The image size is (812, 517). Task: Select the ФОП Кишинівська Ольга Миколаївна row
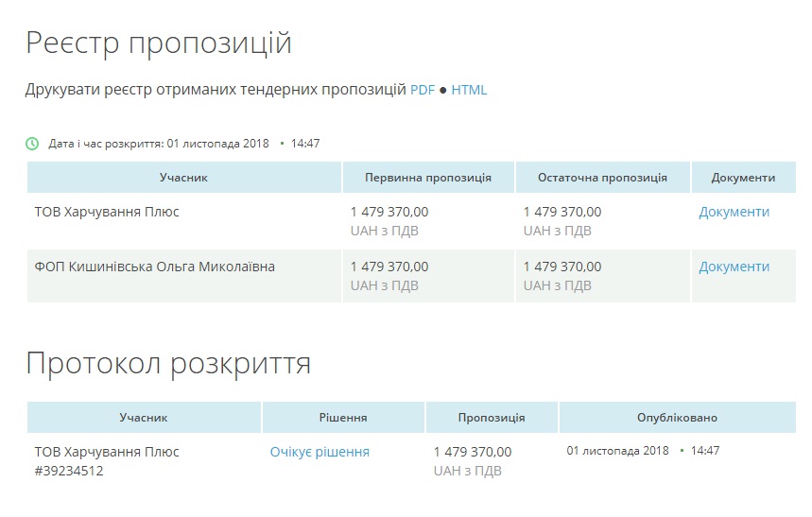click(154, 267)
